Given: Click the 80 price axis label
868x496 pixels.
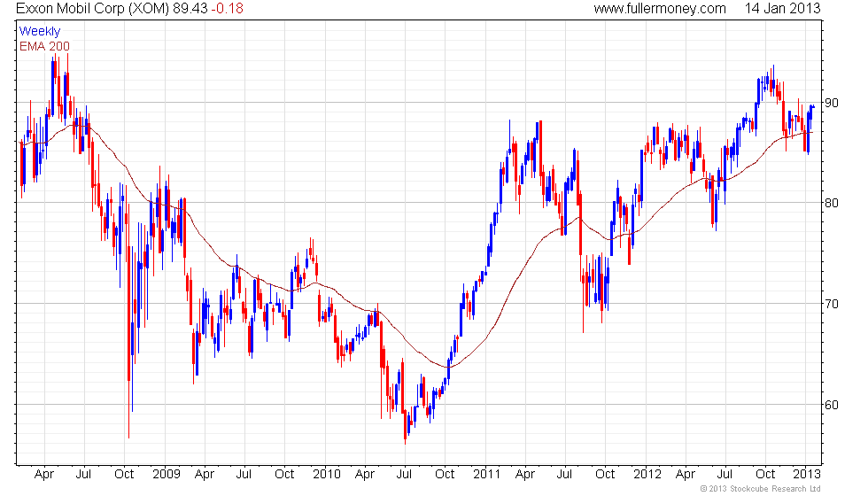Looking at the screenshot, I should (832, 203).
